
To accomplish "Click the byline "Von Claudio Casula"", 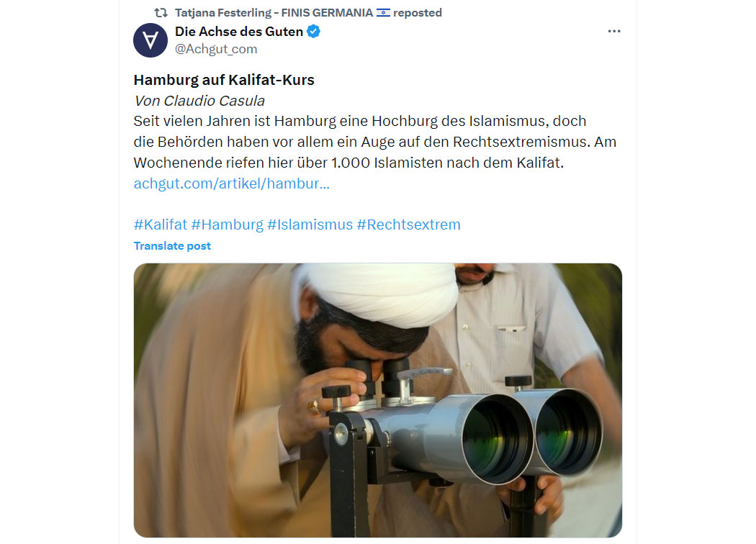I will point(199,101).
